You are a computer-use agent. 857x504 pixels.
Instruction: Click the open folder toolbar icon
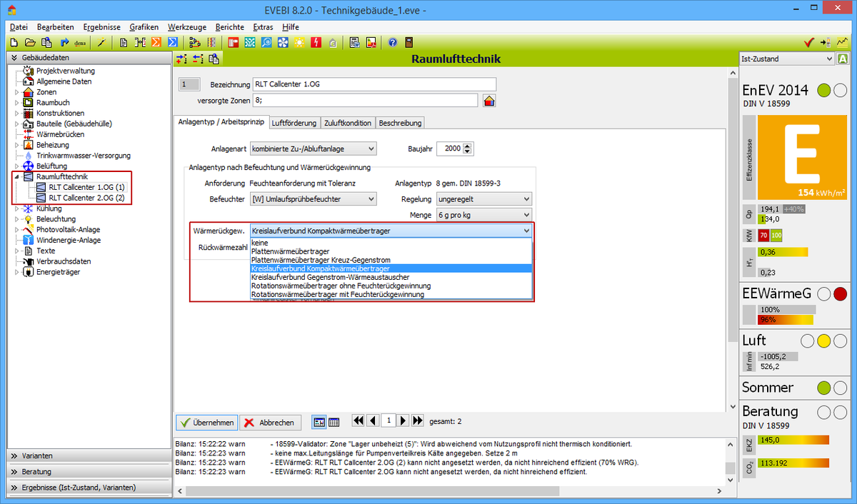coord(31,43)
